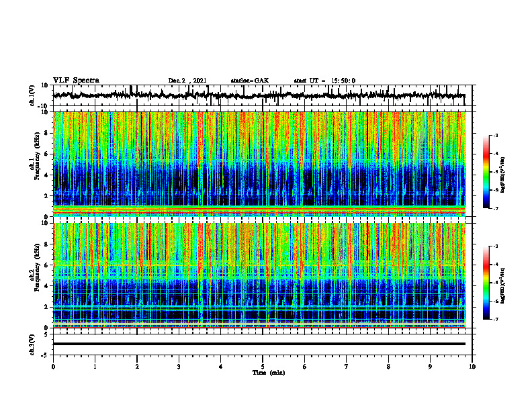The width and height of the screenshot is (532, 411).
Task: Click the "VLF Spectra" plot title
Action: point(76,81)
